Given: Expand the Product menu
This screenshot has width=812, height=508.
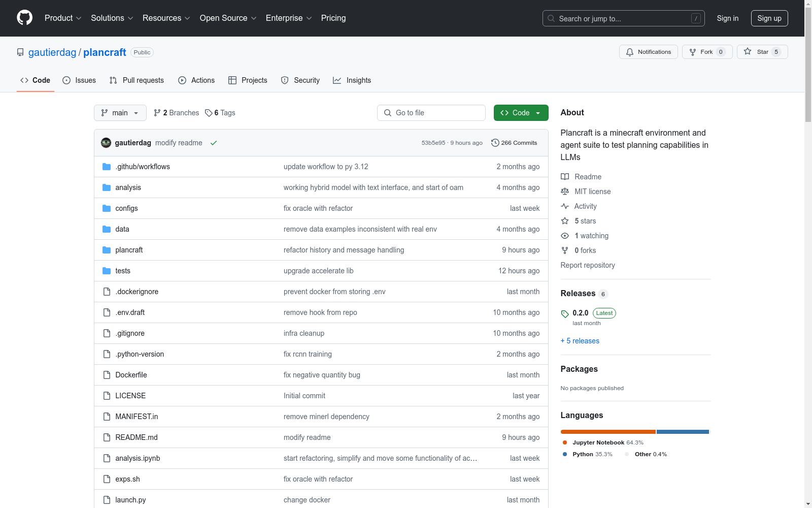Looking at the screenshot, I should pyautogui.click(x=63, y=18).
